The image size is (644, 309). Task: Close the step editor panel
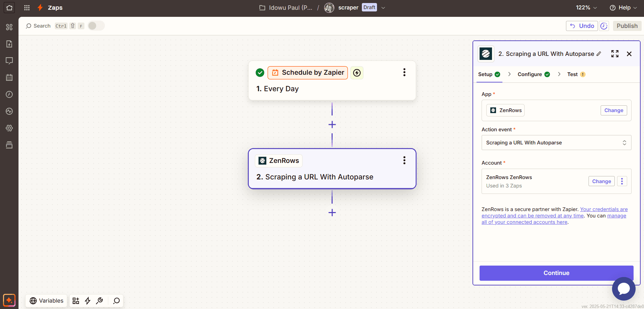629,54
